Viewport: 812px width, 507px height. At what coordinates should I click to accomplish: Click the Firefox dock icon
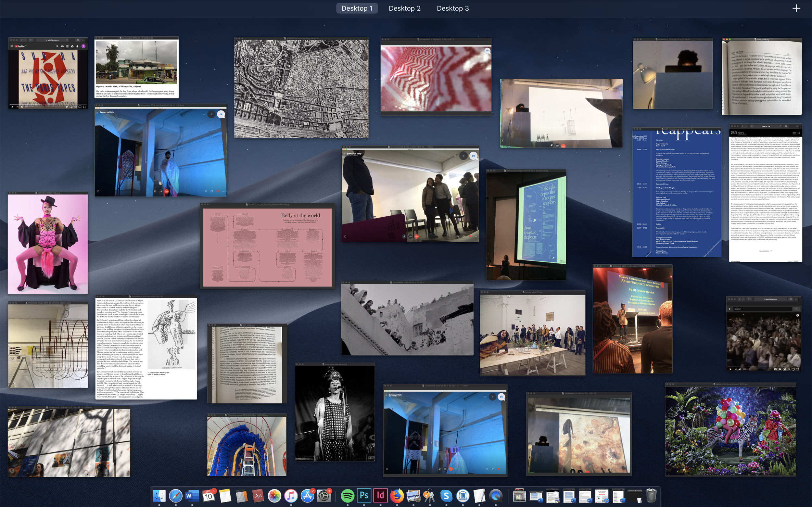[397, 496]
